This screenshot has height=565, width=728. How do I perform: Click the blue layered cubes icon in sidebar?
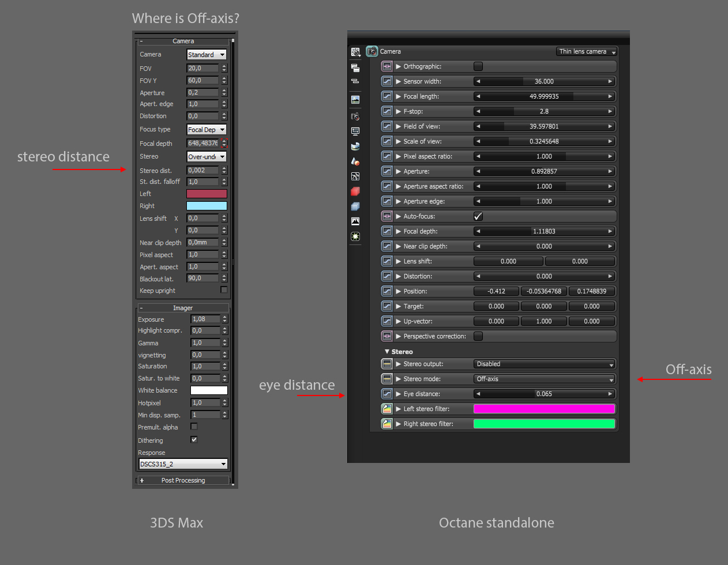coord(355,206)
